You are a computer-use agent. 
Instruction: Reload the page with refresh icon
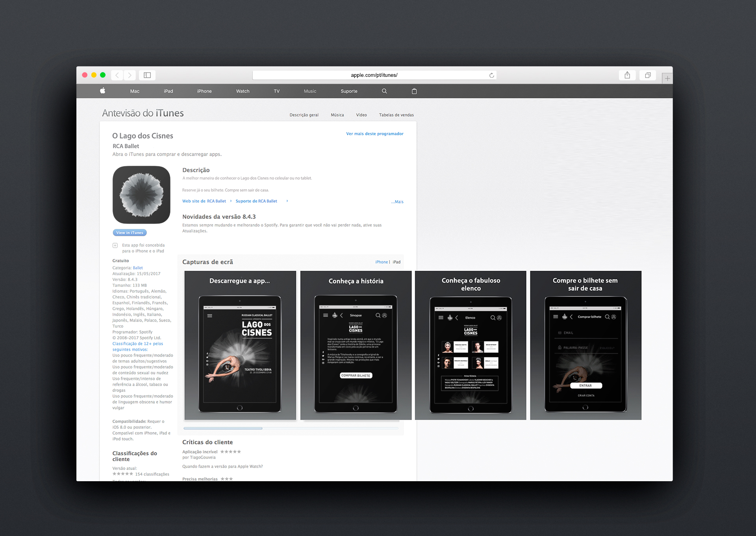pos(491,75)
